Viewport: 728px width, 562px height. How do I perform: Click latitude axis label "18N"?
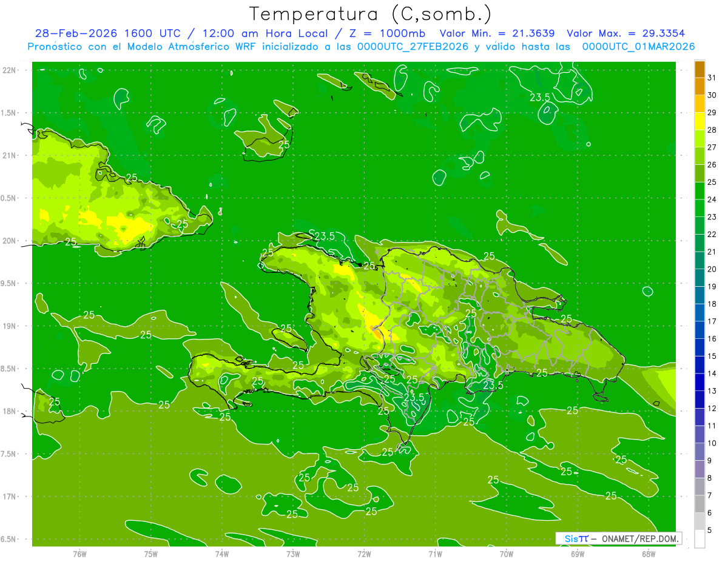[9, 412]
